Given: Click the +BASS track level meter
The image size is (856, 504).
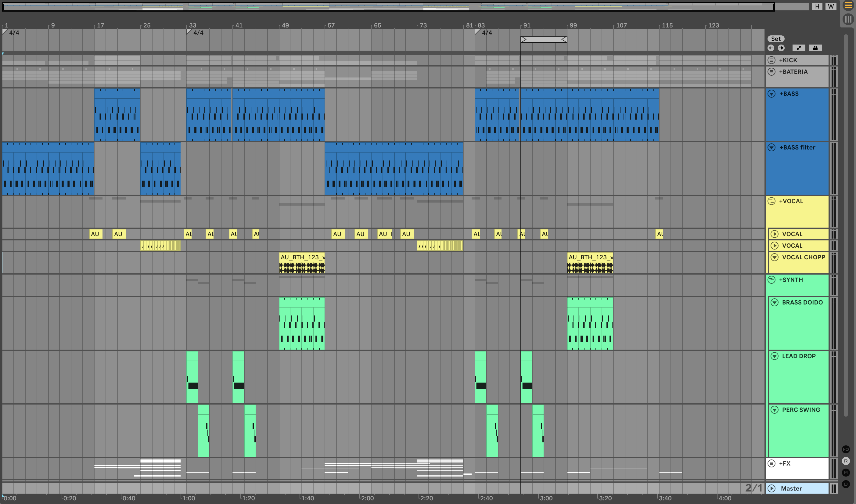Looking at the screenshot, I should (x=834, y=114).
